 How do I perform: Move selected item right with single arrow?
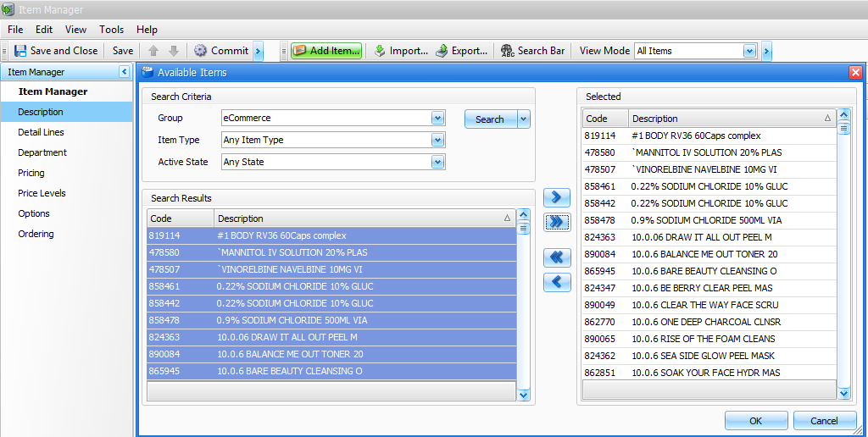point(556,197)
